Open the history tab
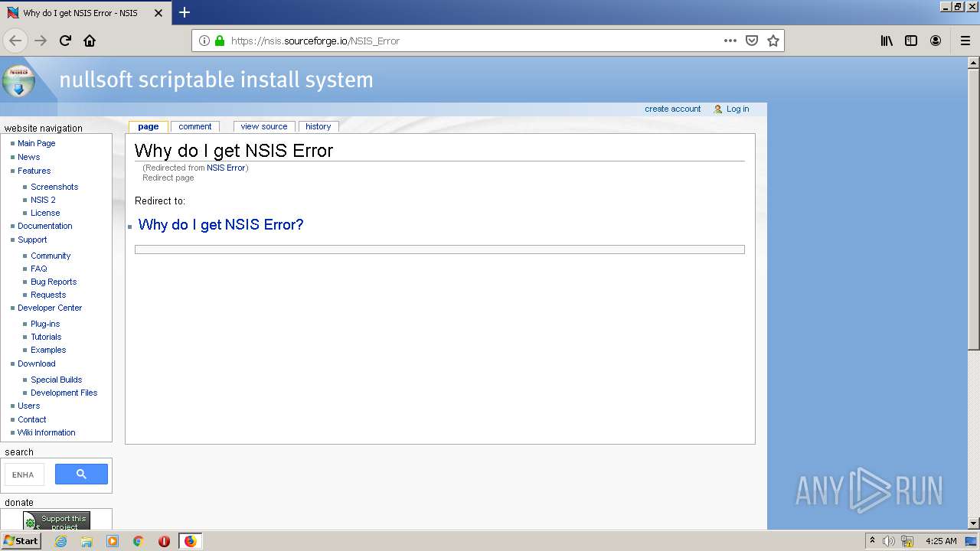The image size is (980, 551). tap(318, 127)
